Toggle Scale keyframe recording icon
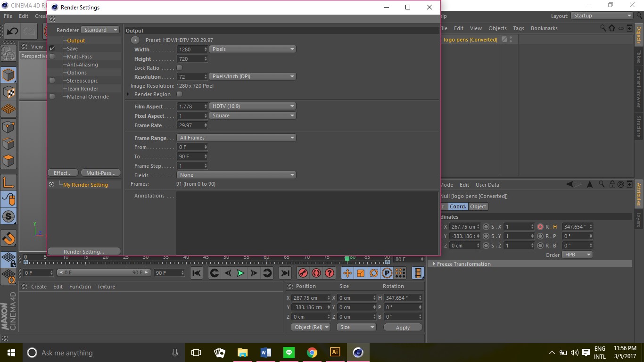Image resolution: width=644 pixels, height=362 pixels. 361,273
